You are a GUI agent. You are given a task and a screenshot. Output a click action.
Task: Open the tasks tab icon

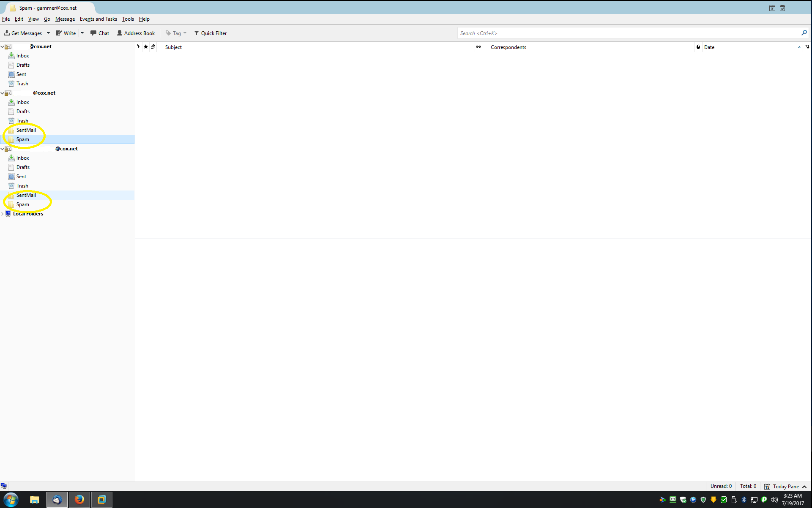(x=782, y=8)
